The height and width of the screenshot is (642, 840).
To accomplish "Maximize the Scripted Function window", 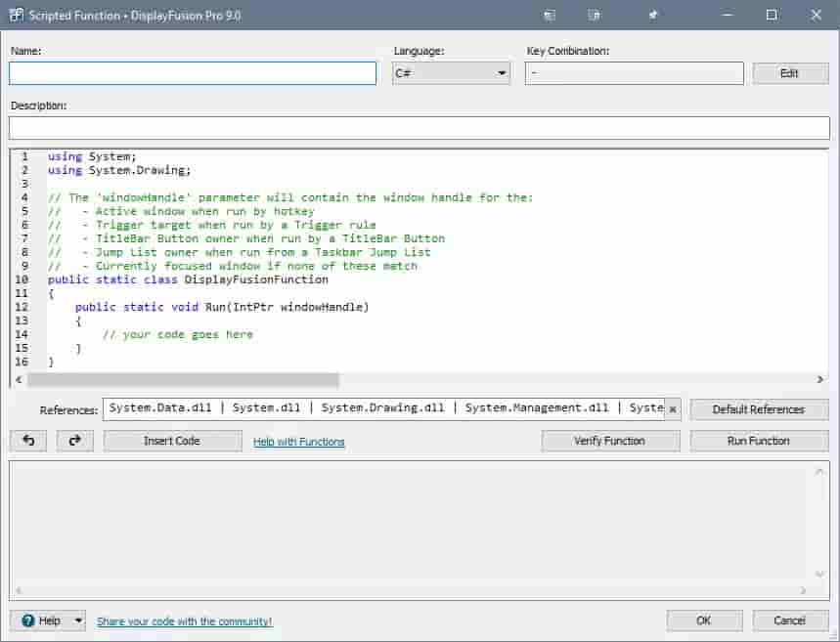I will pos(772,16).
